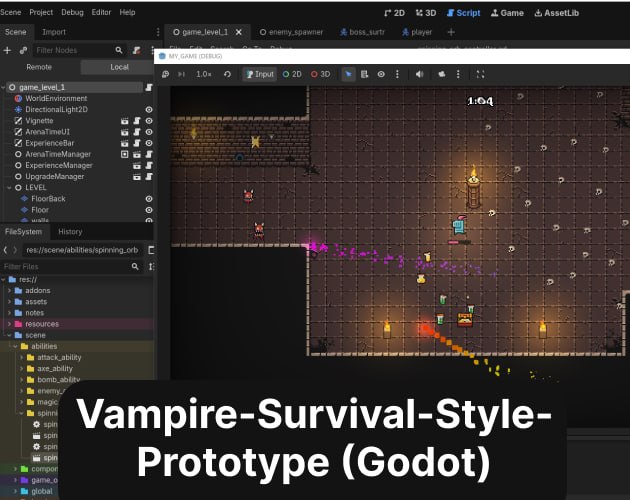Viewport: 630px width, 500px height.
Task: Open the Game workspace
Action: [507, 13]
